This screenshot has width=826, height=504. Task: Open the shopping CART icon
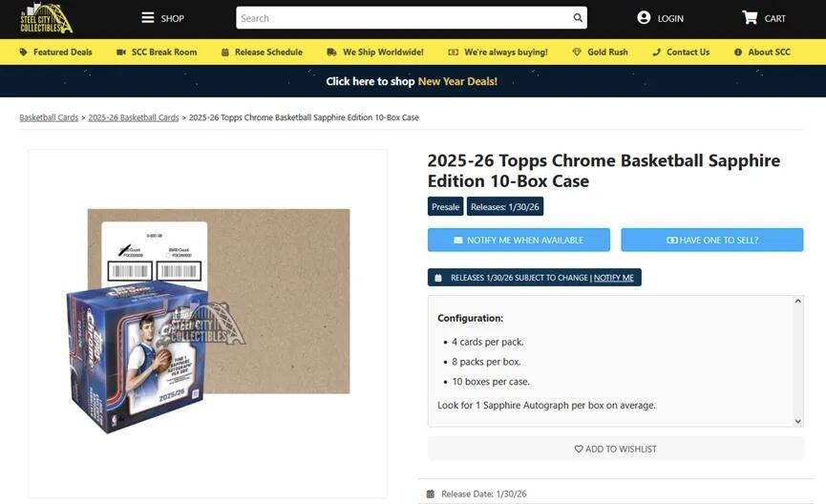[x=750, y=17]
